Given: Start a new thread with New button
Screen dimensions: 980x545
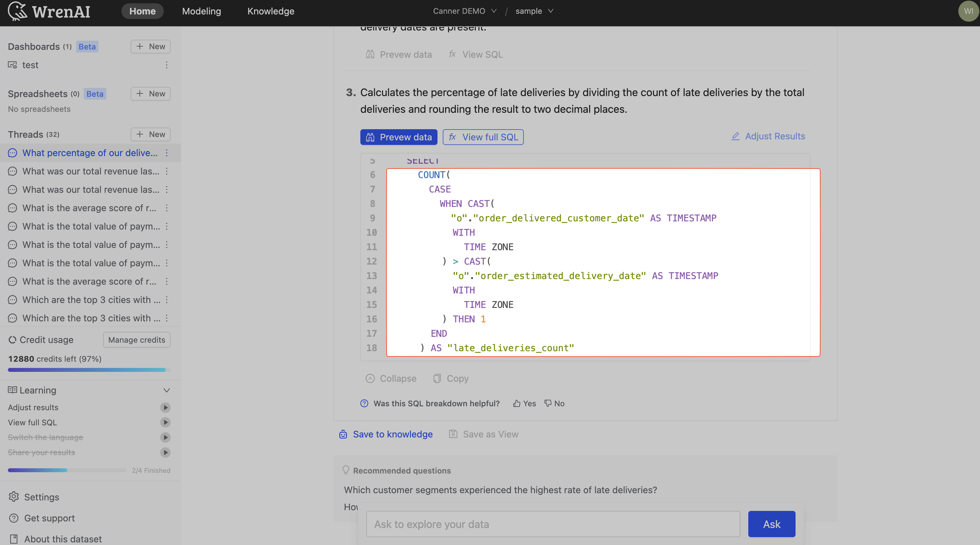Looking at the screenshot, I should point(151,134).
